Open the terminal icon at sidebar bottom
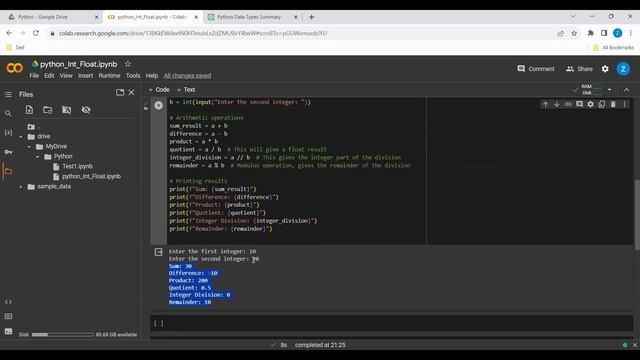The image size is (640, 360). 8,331
